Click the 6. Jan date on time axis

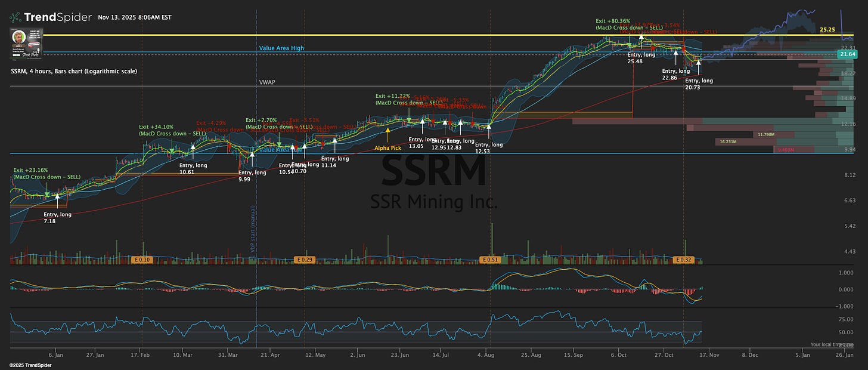click(55, 354)
